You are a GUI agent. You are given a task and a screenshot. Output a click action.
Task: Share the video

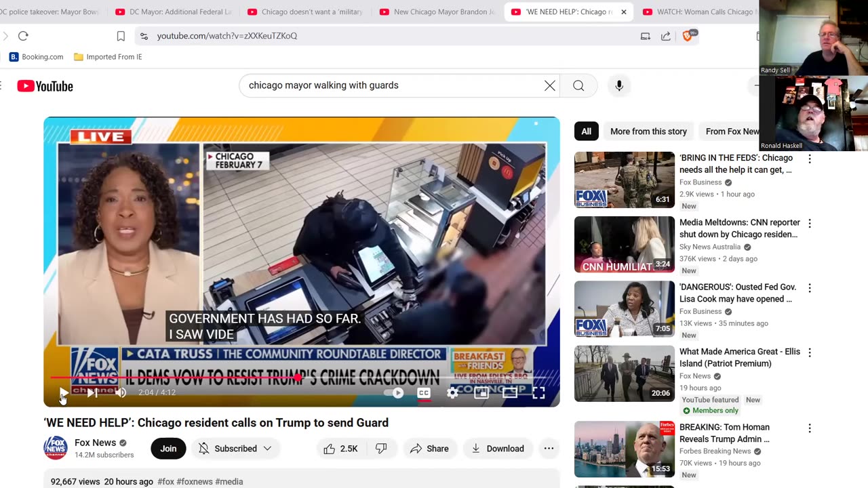(429, 449)
